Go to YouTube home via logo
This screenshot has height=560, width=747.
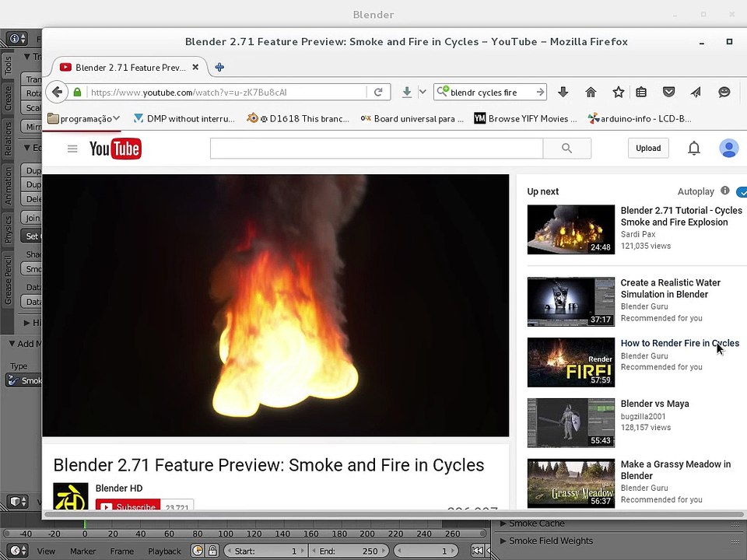point(115,149)
